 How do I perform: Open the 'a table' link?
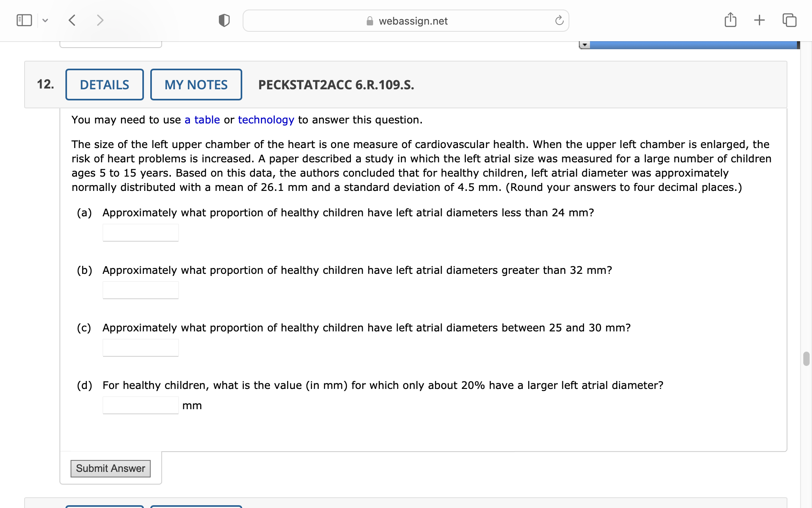tap(202, 119)
